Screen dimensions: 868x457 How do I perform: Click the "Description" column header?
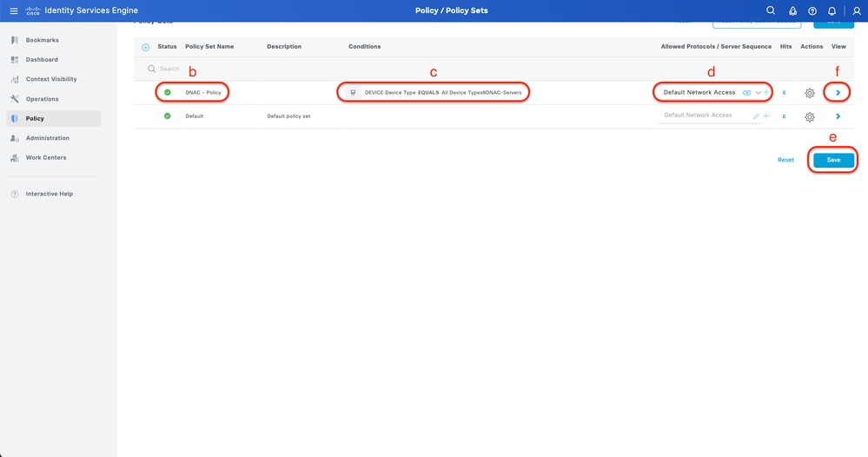pos(284,46)
